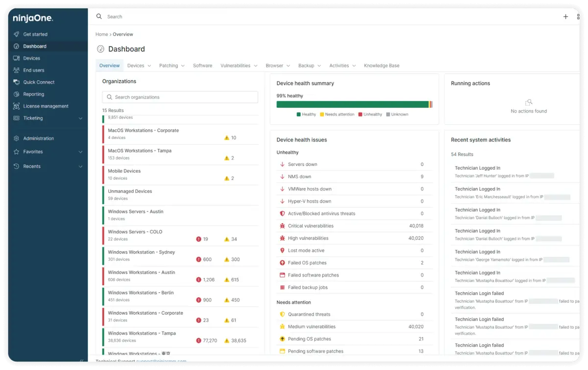This screenshot has width=588, height=370.
Task: Click 'George Yamamoto' login activity entry
Action: [514, 255]
